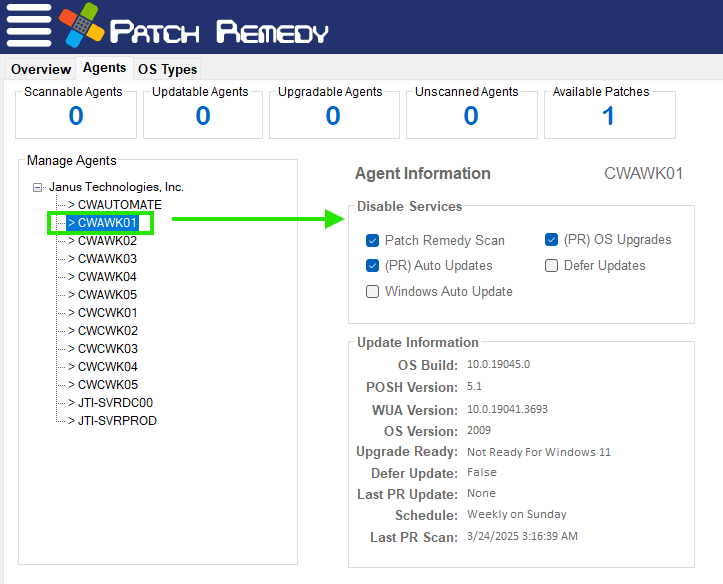The width and height of the screenshot is (723, 584).
Task: Select the Agents tab
Action: point(105,68)
